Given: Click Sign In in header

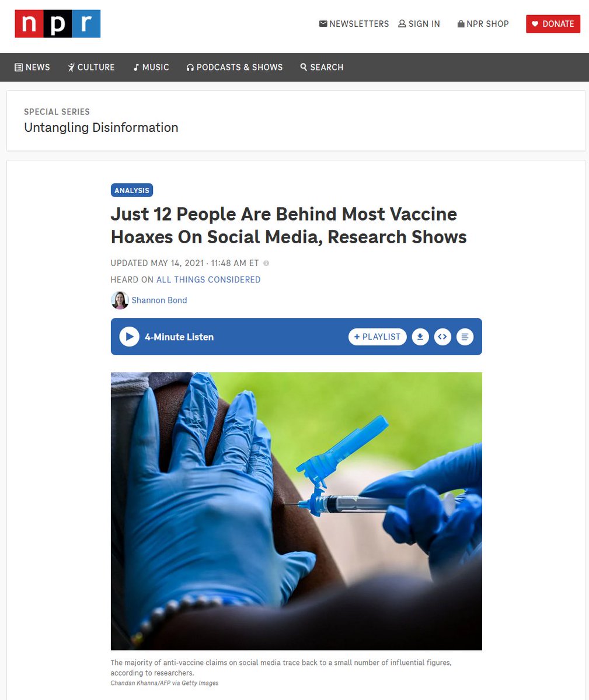Looking at the screenshot, I should coord(419,24).
